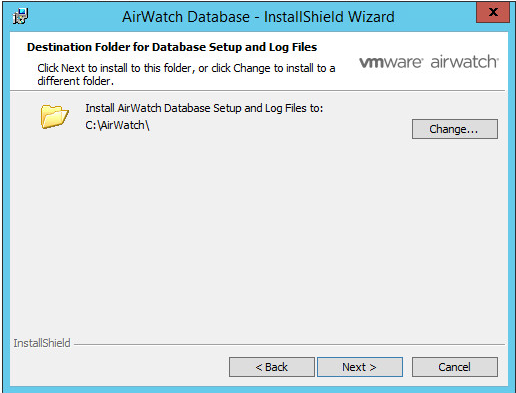Click the horizontal divider beside the InstallShield label
This screenshot has height=393, width=516.
click(289, 344)
